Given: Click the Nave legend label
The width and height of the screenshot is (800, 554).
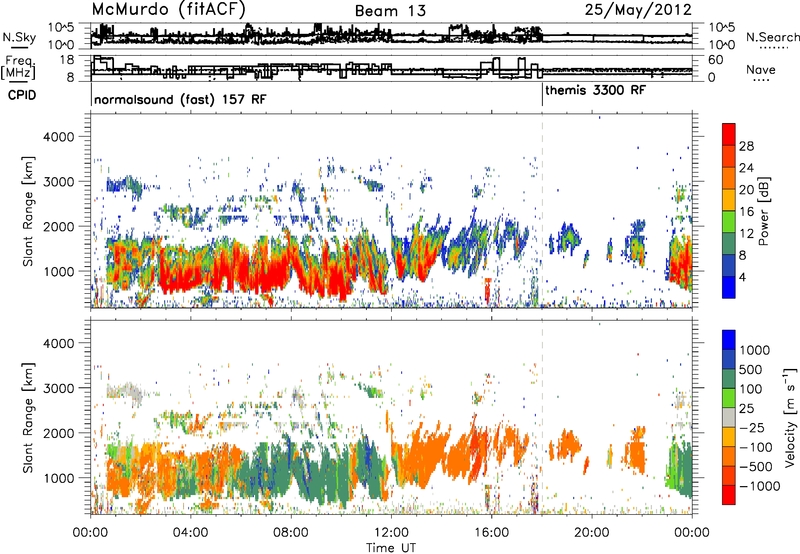Looking at the screenshot, I should pos(761,69).
